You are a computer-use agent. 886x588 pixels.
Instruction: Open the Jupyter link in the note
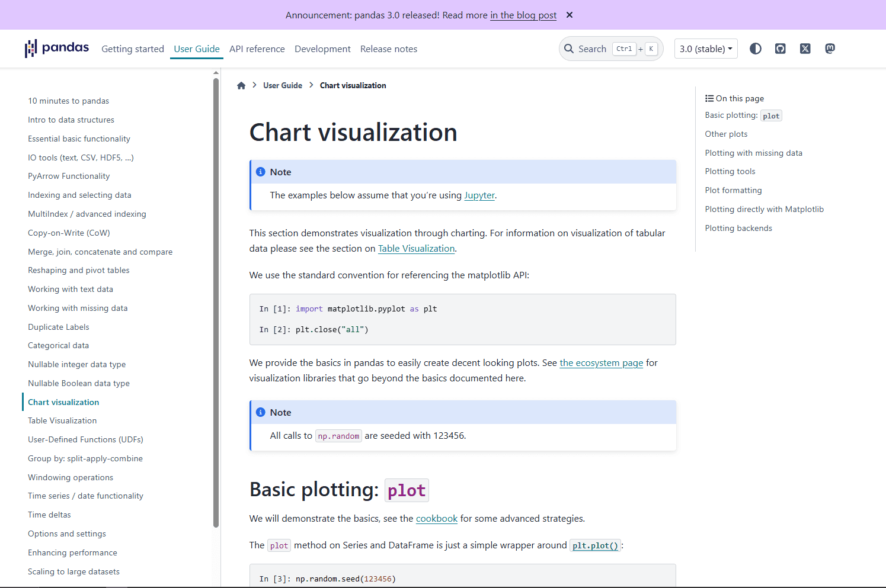point(479,195)
